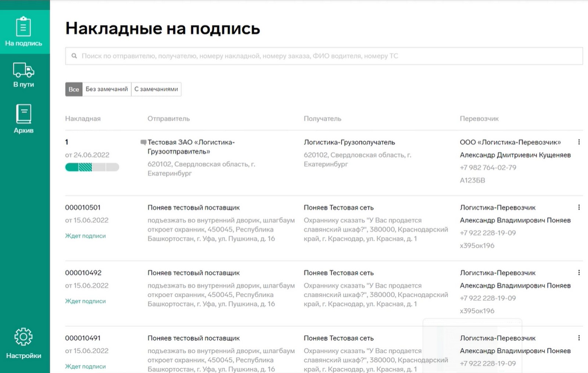Click phone number +7 982 764-02-79
588x373 pixels.
[488, 167]
